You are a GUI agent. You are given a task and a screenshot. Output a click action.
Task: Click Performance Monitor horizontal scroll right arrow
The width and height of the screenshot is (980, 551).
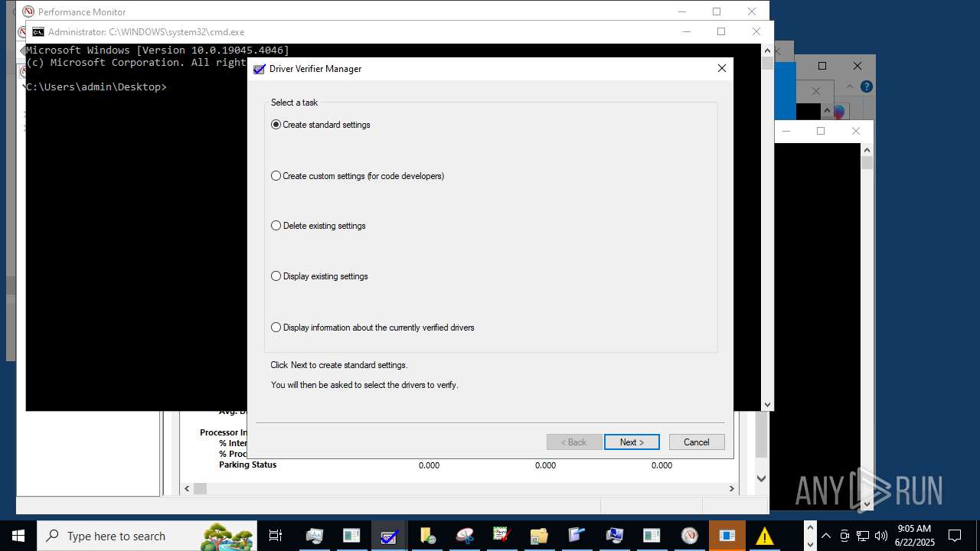point(731,488)
